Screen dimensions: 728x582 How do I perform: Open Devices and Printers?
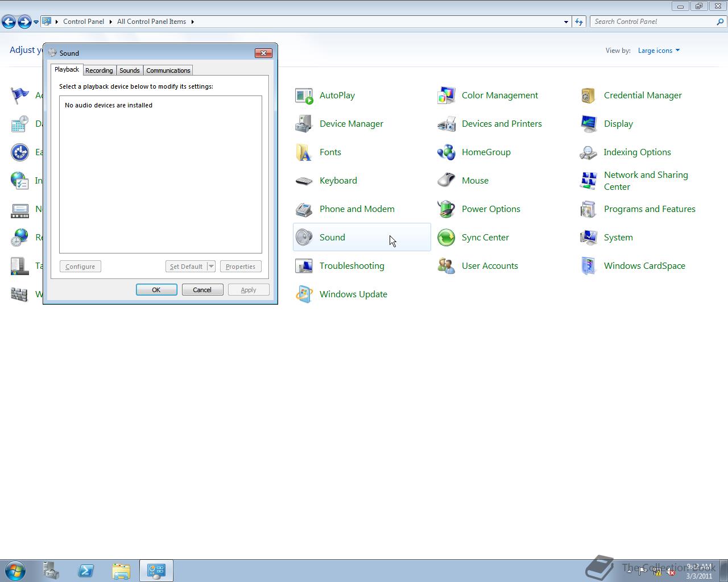coord(501,124)
